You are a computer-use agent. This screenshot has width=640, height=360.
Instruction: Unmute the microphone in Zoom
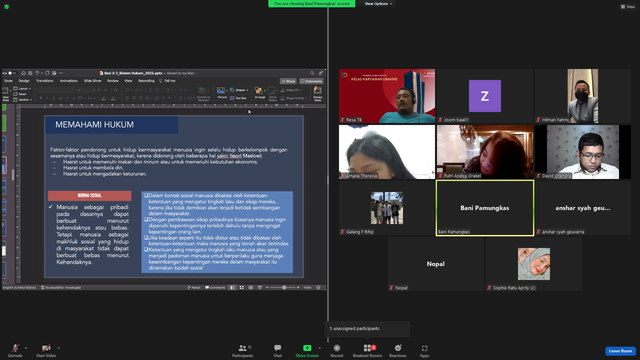[15, 350]
